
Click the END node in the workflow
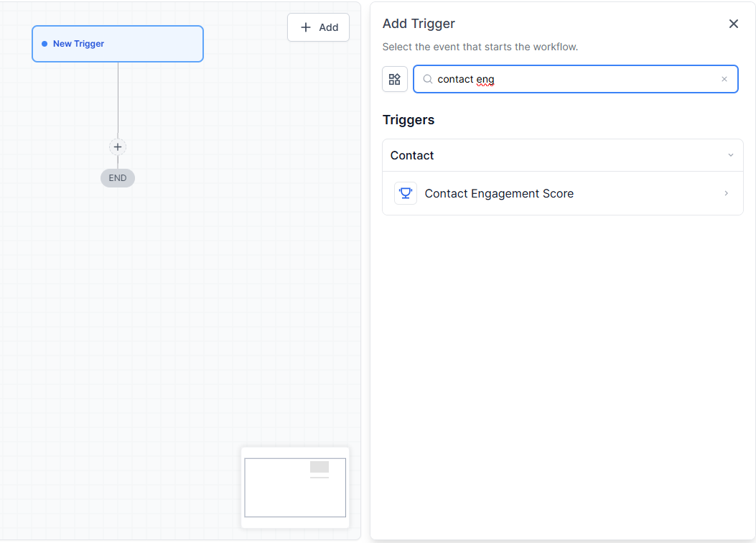pos(118,178)
